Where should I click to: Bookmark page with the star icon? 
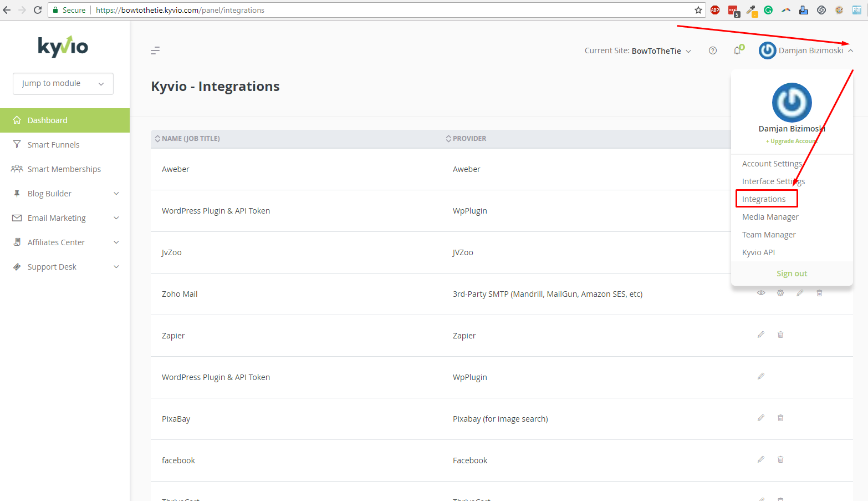point(698,10)
